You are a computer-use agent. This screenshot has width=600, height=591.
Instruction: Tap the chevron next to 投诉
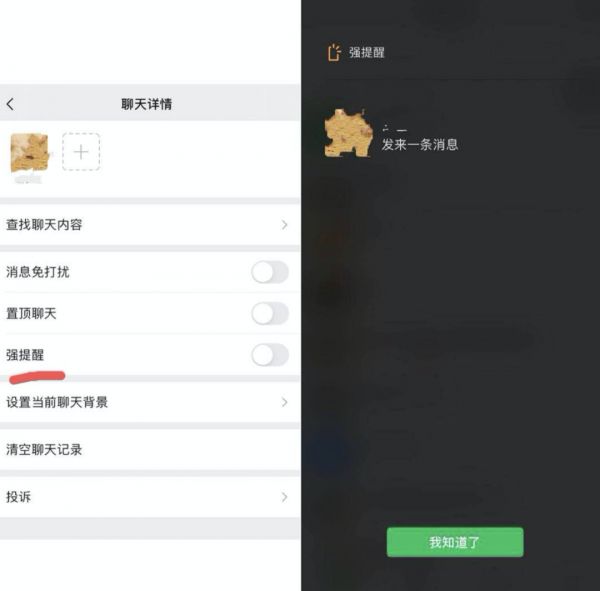point(284,497)
